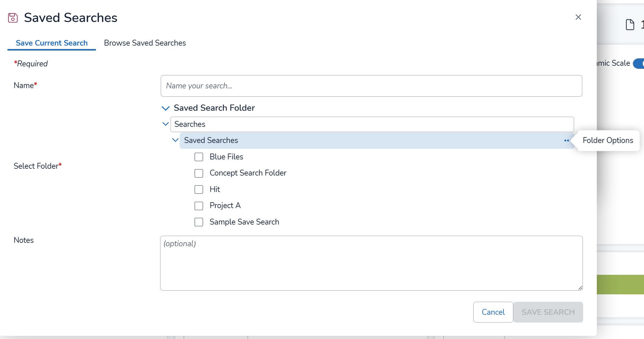Tick the Project A checkbox
Screen dimensions: 644x339
tap(199, 206)
